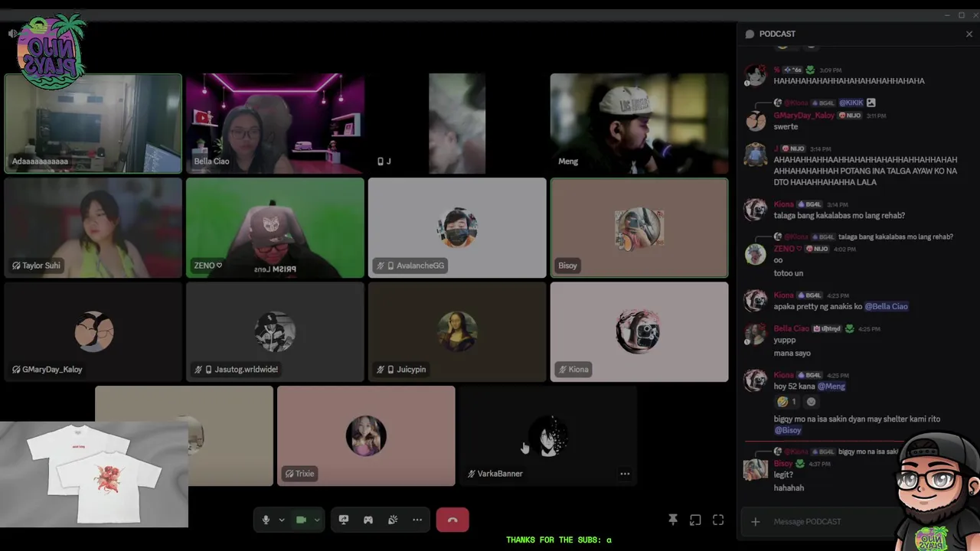Click Kiona's avatar on the 3:14 PM message
The height and width of the screenshot is (551, 980).
756,210
